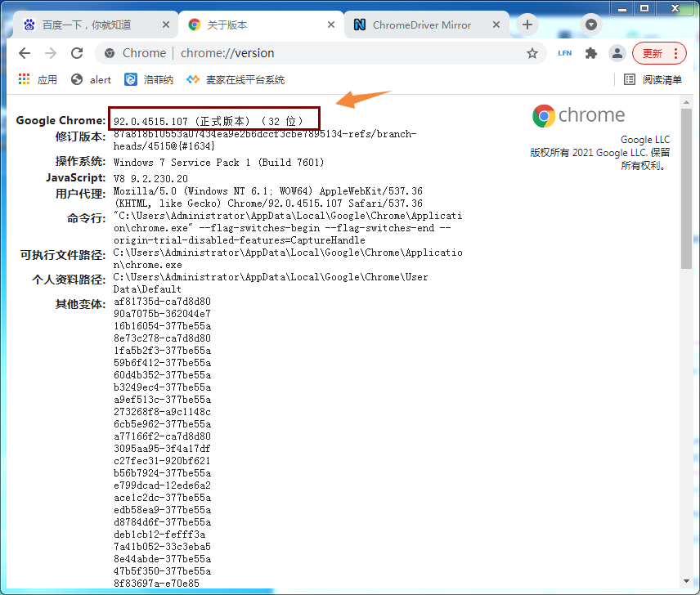Go back with the back arrow
Screen dimensions: 700x595
25,53
